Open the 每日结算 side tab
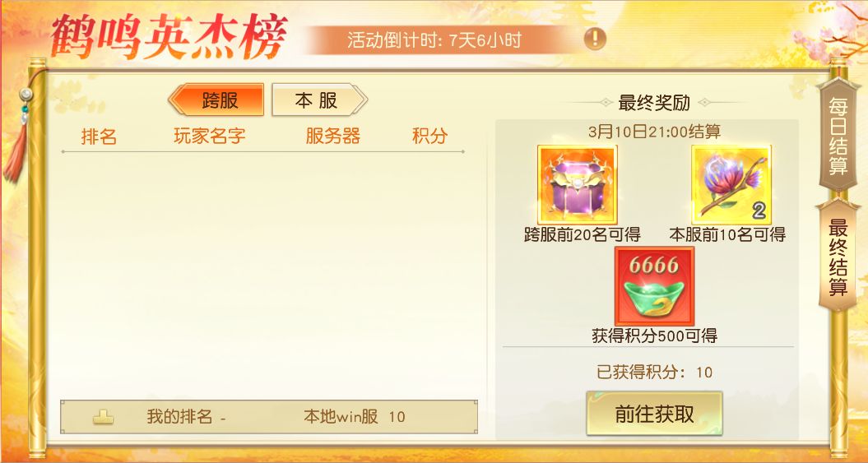This screenshot has width=868, height=463. (x=838, y=136)
